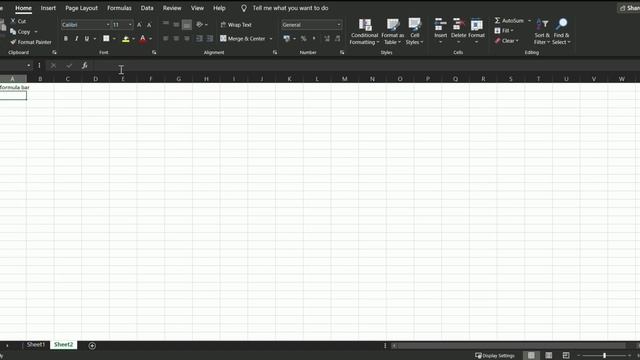This screenshot has height=360, width=640.
Task: Click the Copy icon in Clipboard group
Action: tap(13, 31)
